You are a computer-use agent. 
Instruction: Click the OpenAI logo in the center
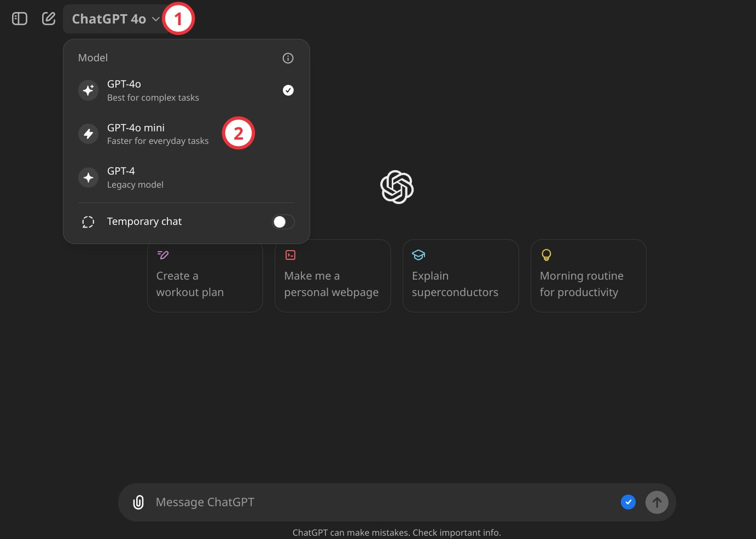tap(397, 187)
